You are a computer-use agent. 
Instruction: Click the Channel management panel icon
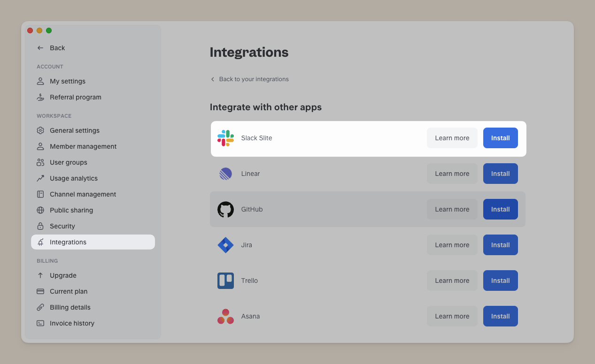pos(40,194)
